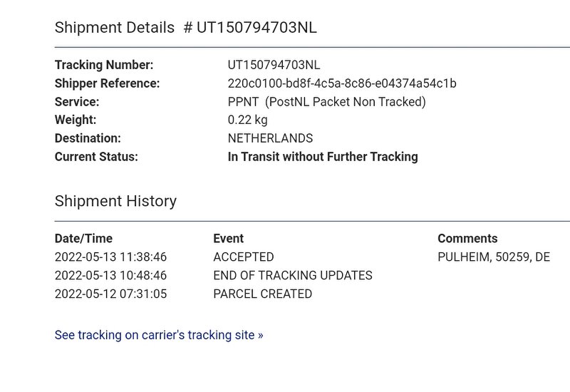
Task: Click the NETHERLANDS destination value
Action: point(270,138)
